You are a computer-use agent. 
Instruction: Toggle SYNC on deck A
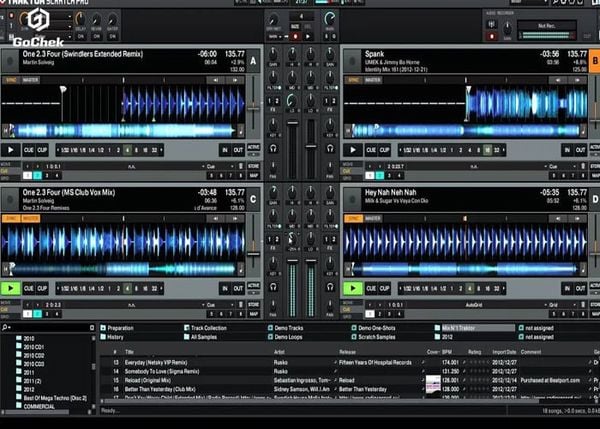click(x=11, y=80)
